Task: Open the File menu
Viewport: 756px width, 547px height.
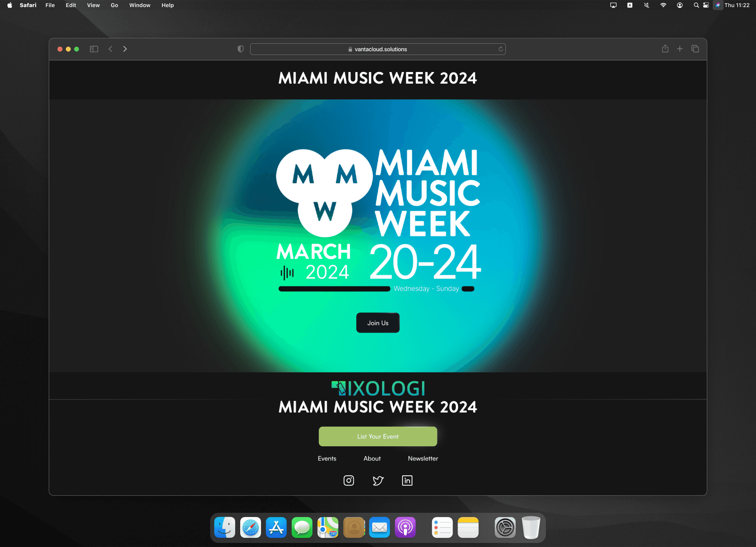Action: click(50, 5)
